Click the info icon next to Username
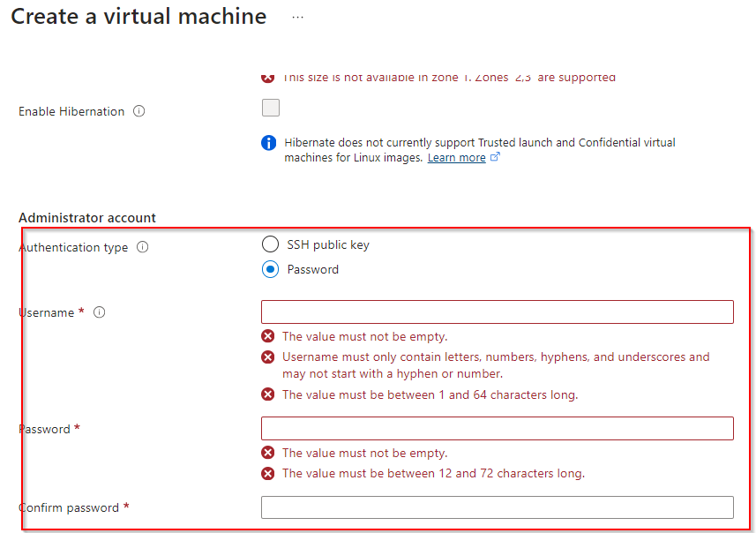This screenshot has height=533, width=756. point(99,312)
